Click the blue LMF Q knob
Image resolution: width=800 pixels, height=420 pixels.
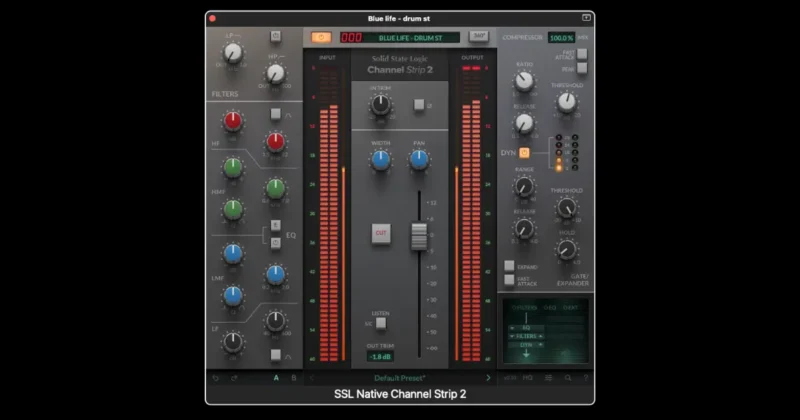click(x=233, y=295)
